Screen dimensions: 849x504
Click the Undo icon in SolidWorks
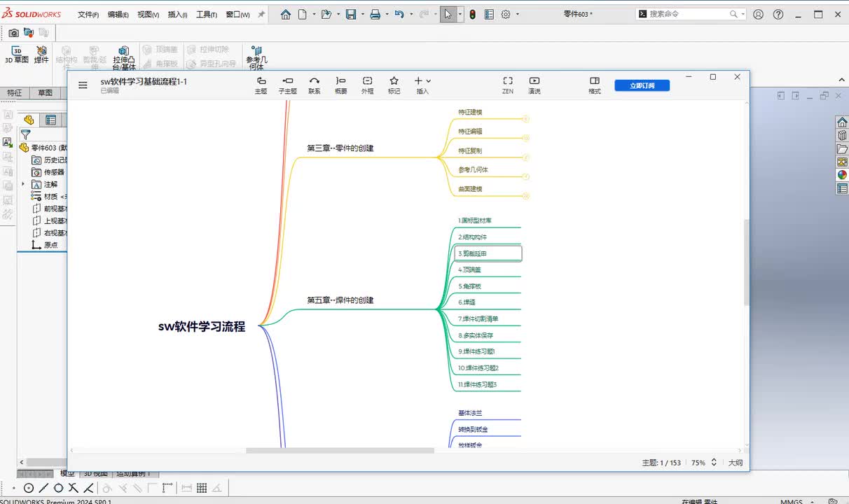(x=399, y=14)
